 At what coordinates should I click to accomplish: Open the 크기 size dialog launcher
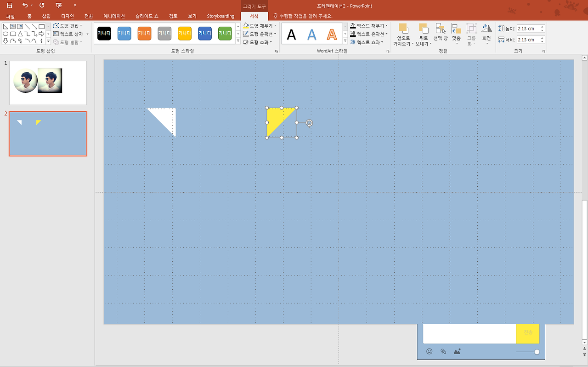tap(543, 51)
